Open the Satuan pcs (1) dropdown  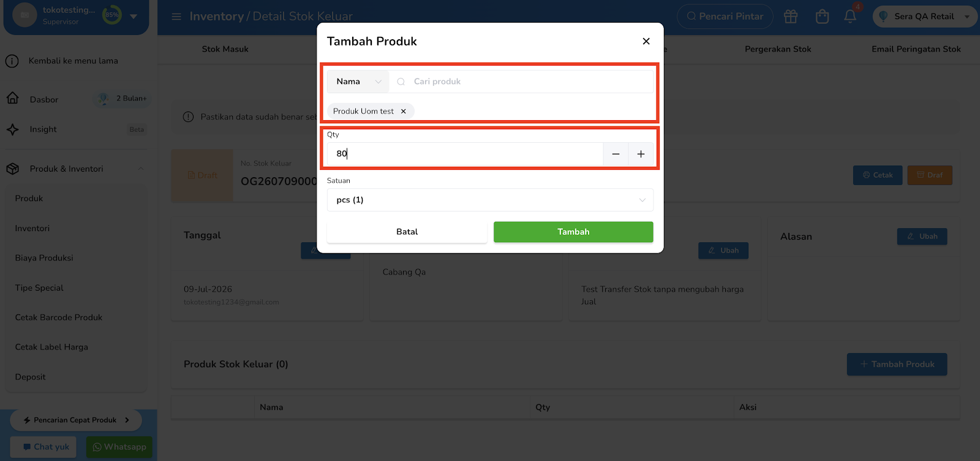pyautogui.click(x=490, y=200)
